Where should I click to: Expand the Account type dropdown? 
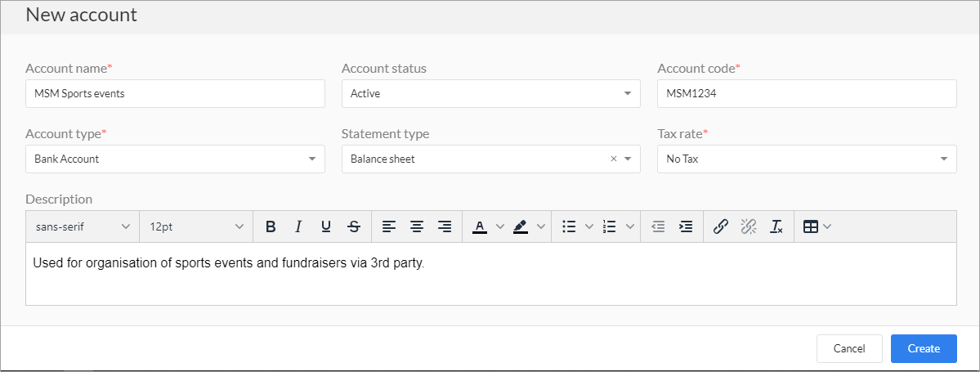tap(175, 159)
